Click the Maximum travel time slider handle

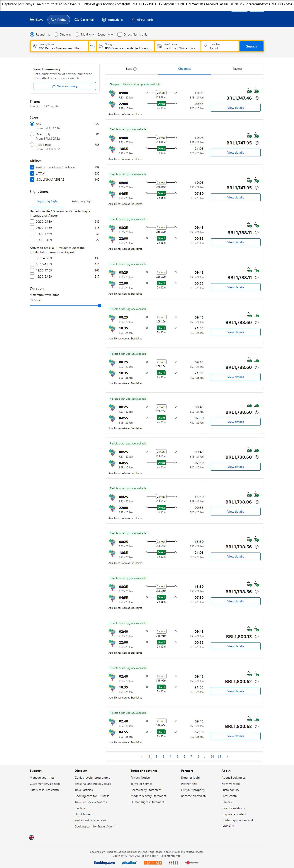(x=99, y=306)
